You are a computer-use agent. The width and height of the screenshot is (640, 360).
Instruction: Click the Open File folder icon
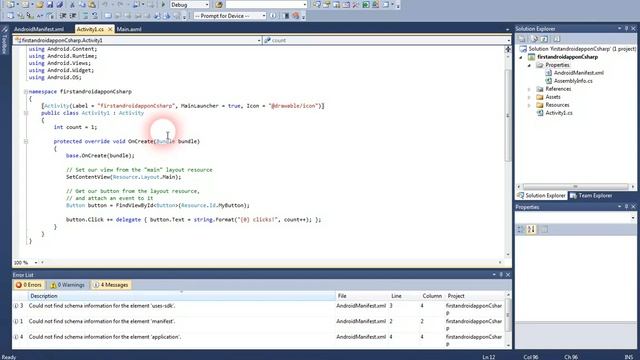tap(40, 4)
